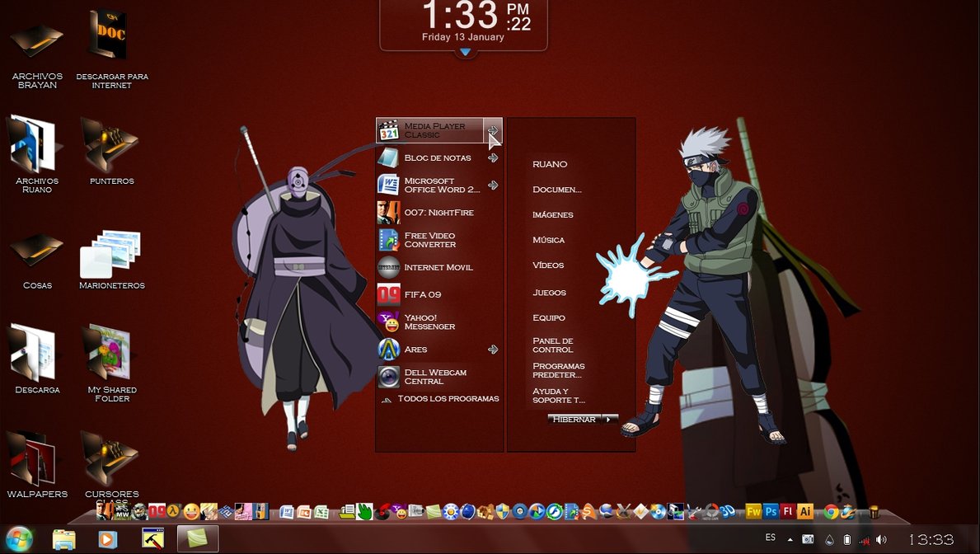Open Todos los programas list
980x554 pixels.
click(x=448, y=399)
